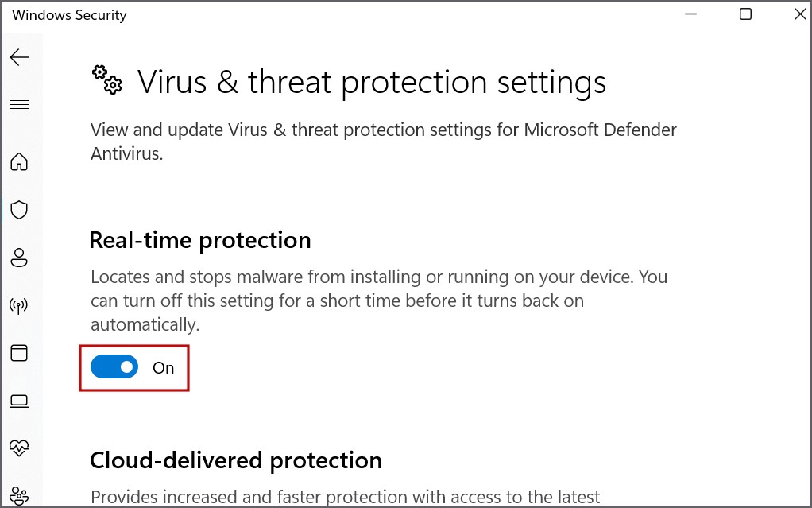Viewport: 812px width, 508px height.
Task: Open the App & browser control icon
Action: (19, 352)
